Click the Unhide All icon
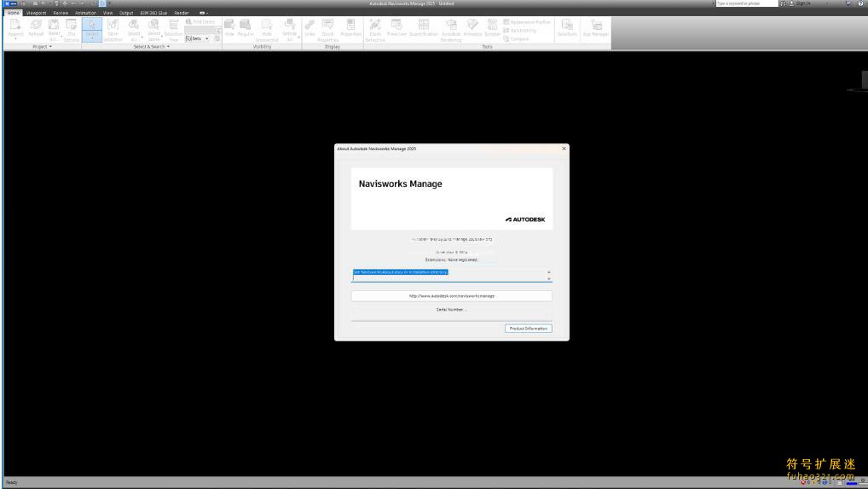The width and height of the screenshot is (868, 489). [290, 25]
